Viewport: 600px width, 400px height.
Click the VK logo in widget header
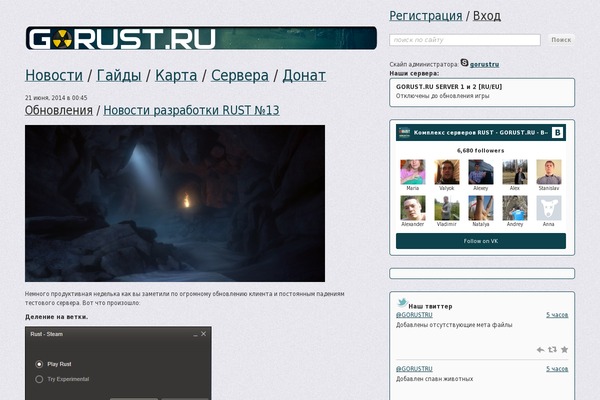pos(558,132)
